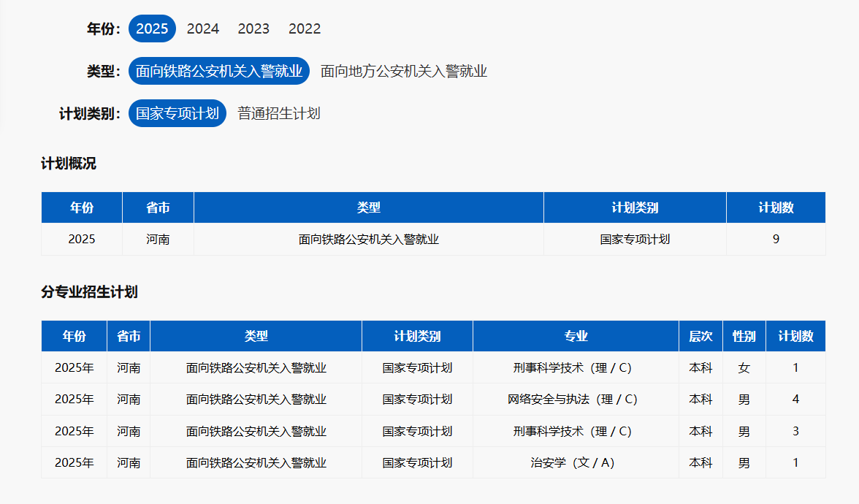
Task: Choose 面向地方公安机关入警就业 type filter
Action: (404, 71)
